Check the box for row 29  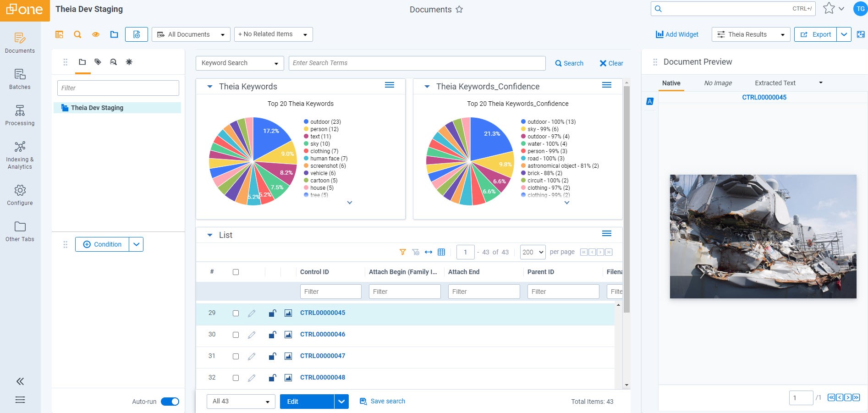tap(236, 314)
